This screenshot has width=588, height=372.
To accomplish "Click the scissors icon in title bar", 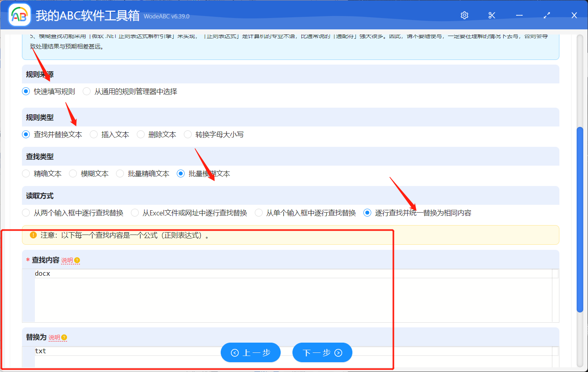I will [x=492, y=15].
